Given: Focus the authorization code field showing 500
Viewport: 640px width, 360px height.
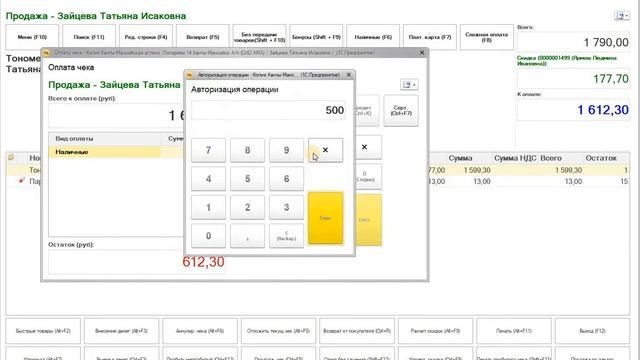Looking at the screenshot, I should coord(268,110).
